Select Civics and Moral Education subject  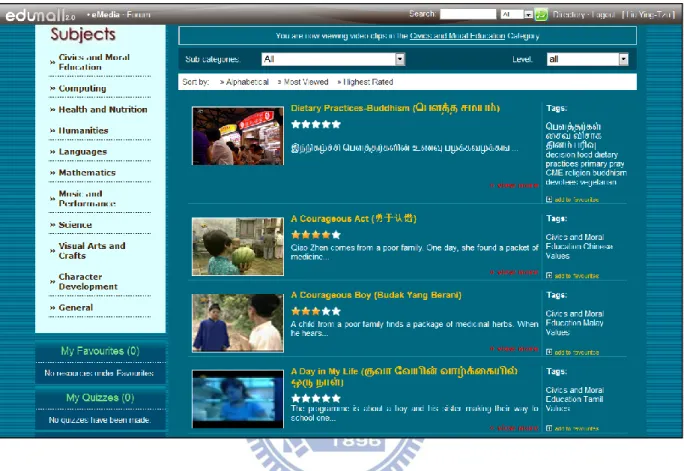94,62
